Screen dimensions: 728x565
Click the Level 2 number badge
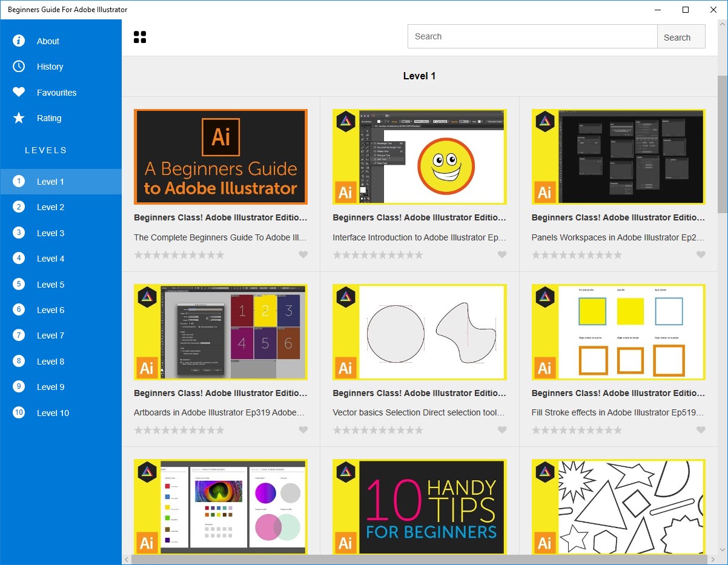[19, 207]
